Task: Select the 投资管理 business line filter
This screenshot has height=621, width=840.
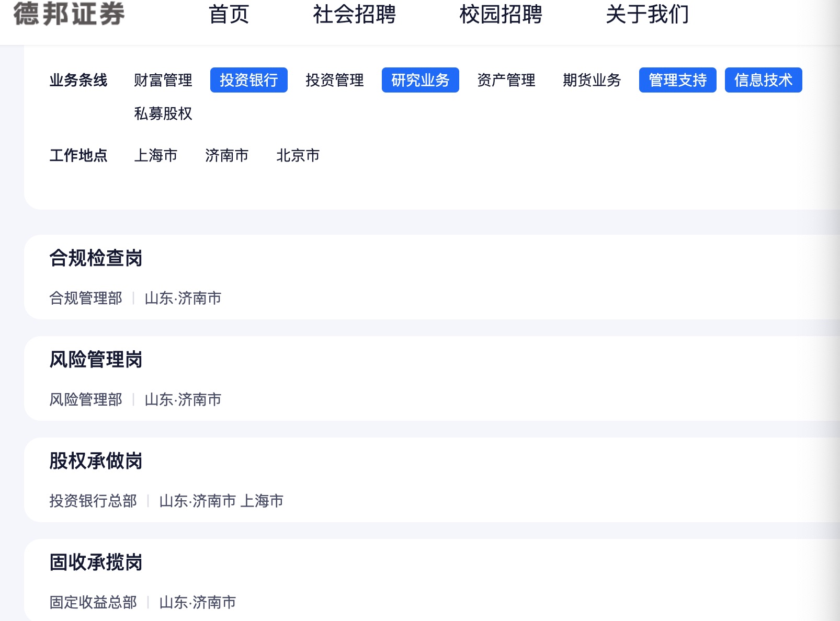Action: coord(334,80)
